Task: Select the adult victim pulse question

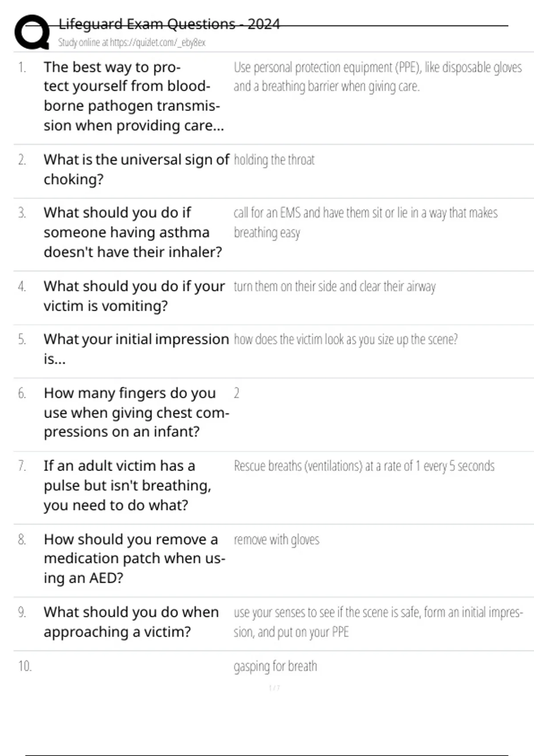Action: (x=127, y=485)
